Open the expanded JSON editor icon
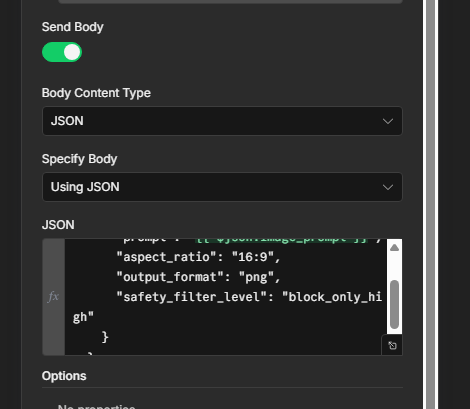The width and height of the screenshot is (470, 409). click(x=392, y=345)
